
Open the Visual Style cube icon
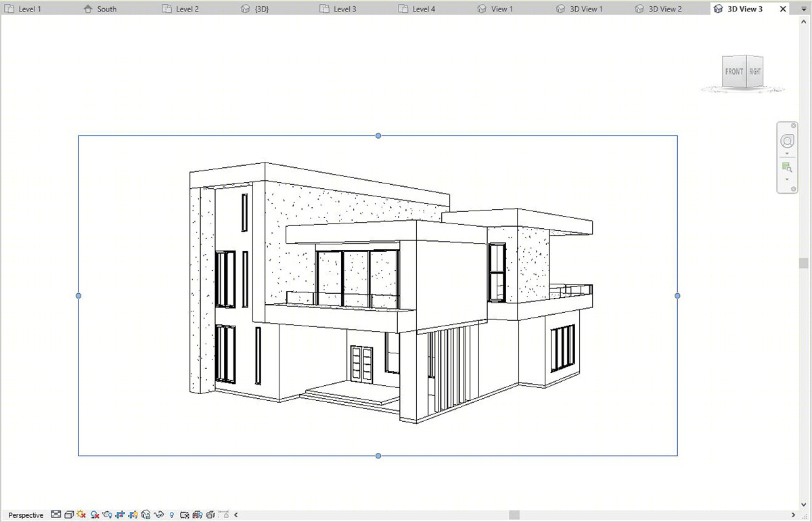pyautogui.click(x=69, y=515)
